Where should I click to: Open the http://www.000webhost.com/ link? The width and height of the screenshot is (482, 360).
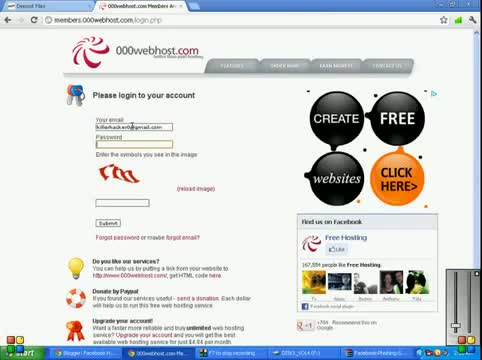[x=129, y=276]
